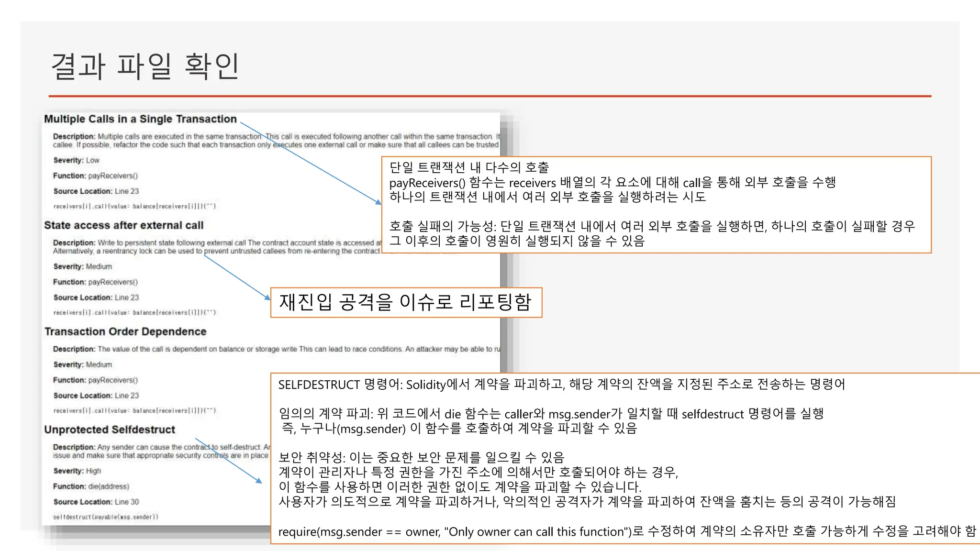Click the 'Function: die(address)' line

click(x=91, y=486)
